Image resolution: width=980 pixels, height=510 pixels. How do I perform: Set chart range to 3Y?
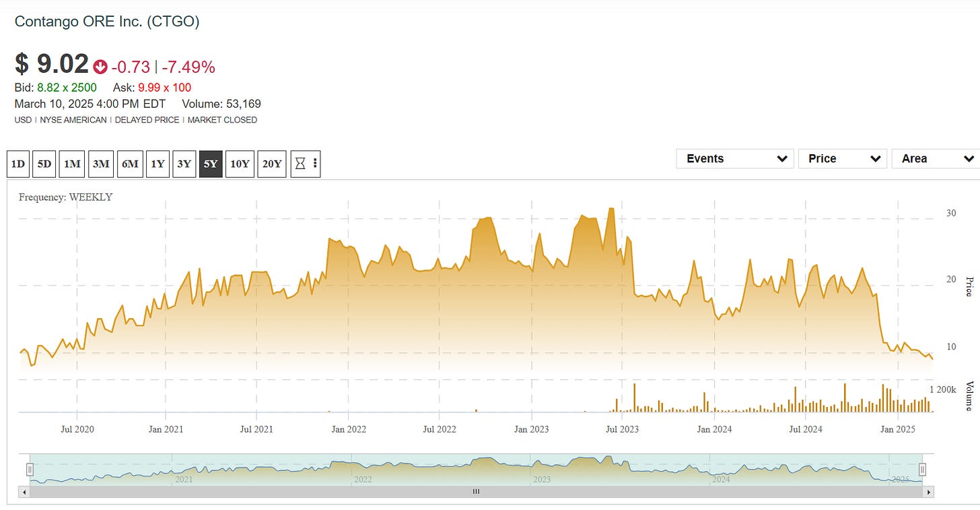point(184,164)
